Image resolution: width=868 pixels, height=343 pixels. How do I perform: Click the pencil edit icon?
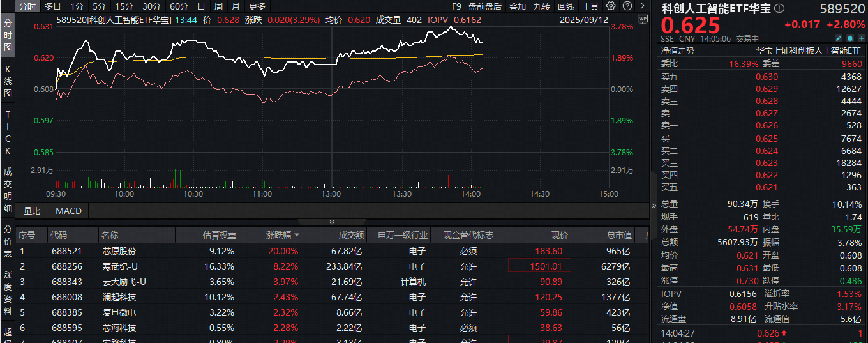point(838,39)
